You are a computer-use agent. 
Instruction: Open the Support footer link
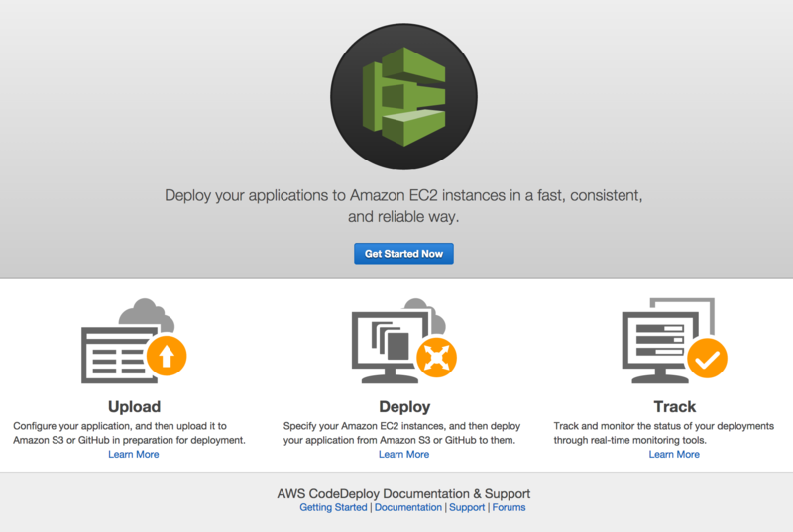click(x=467, y=507)
